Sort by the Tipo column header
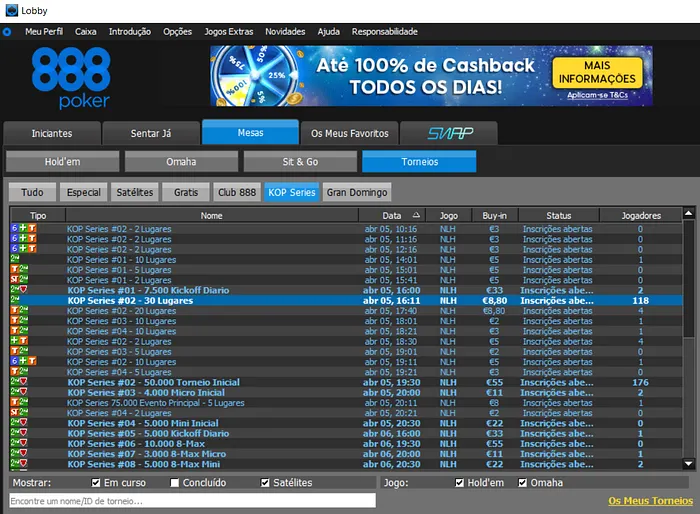The image size is (700, 514). click(x=38, y=215)
